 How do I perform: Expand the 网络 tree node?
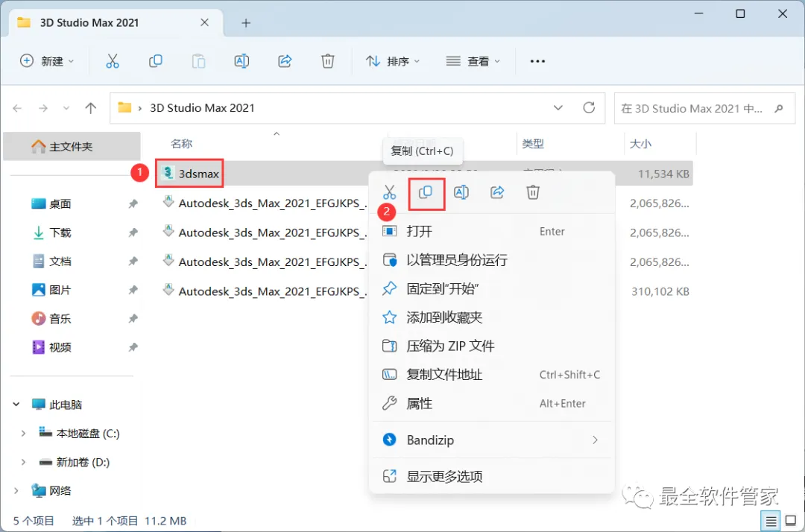pyautogui.click(x=16, y=491)
